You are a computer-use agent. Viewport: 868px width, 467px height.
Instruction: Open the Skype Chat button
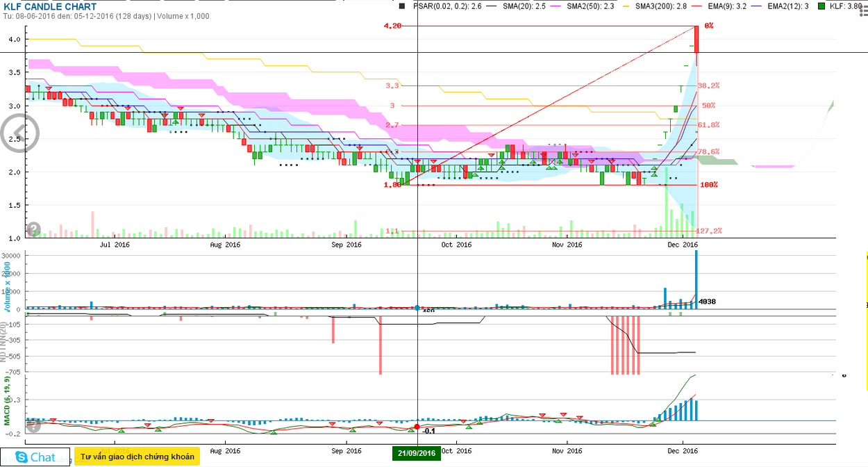pyautogui.click(x=35, y=457)
